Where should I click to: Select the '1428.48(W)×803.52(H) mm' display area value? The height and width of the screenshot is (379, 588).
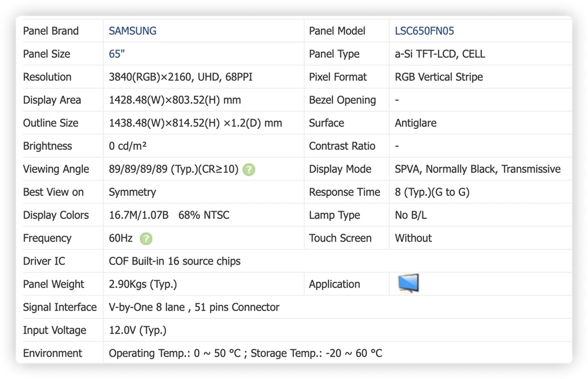pyautogui.click(x=175, y=100)
